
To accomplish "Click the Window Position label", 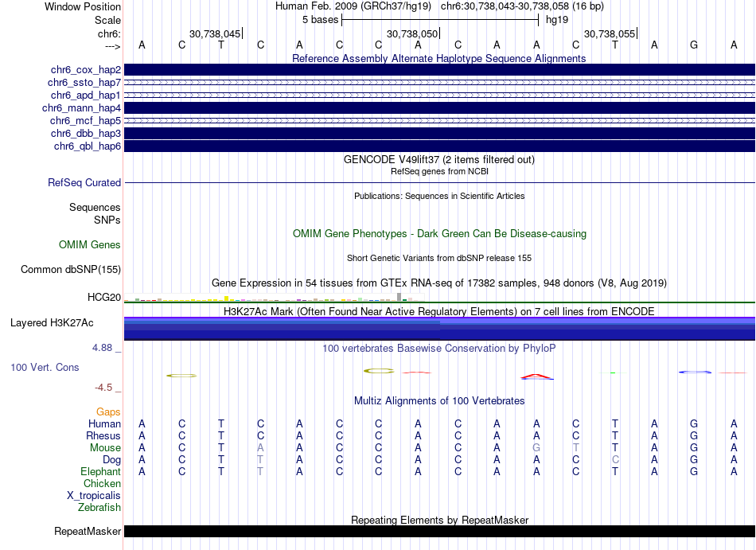I will point(83,6).
